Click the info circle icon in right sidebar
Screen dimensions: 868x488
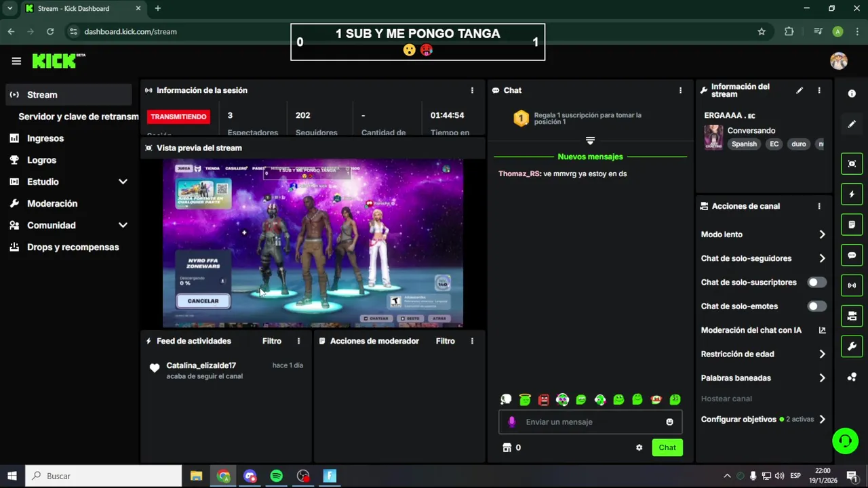pos(852,94)
